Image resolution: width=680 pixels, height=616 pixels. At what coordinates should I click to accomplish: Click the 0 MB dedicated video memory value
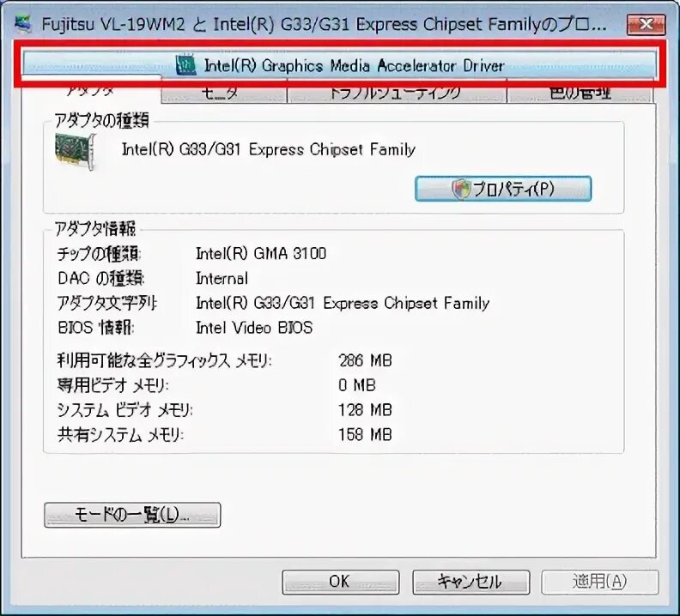pos(357,385)
